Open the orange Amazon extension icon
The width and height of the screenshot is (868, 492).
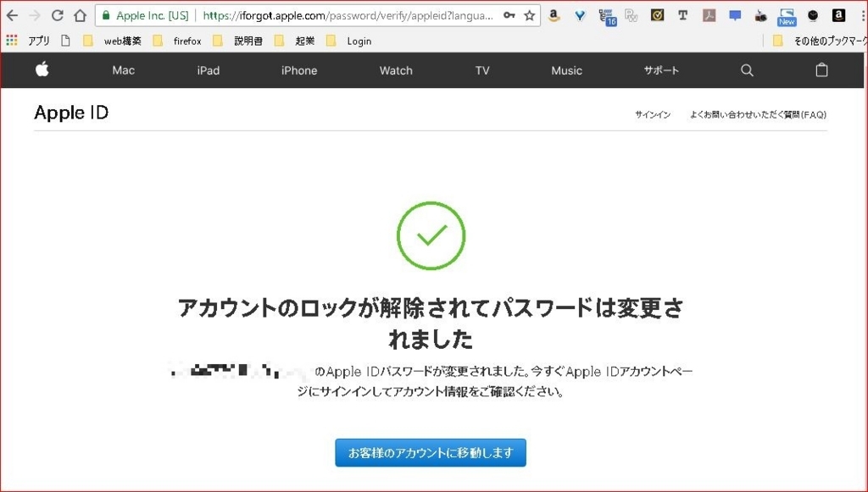[554, 15]
